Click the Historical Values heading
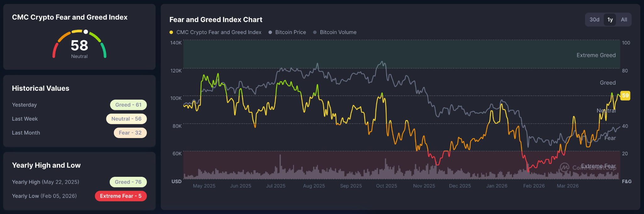The image size is (644, 214). (x=41, y=88)
